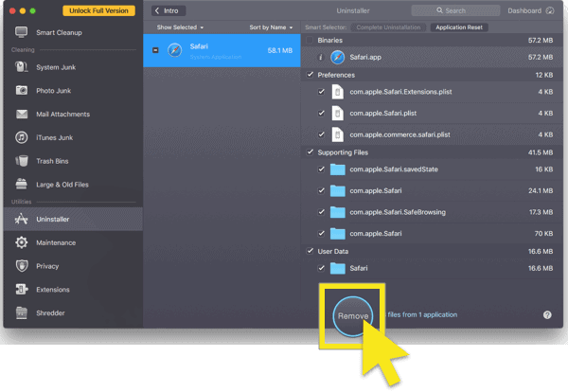This screenshot has height=392, width=568.
Task: Select the Trash Bins icon
Action: (x=22, y=161)
